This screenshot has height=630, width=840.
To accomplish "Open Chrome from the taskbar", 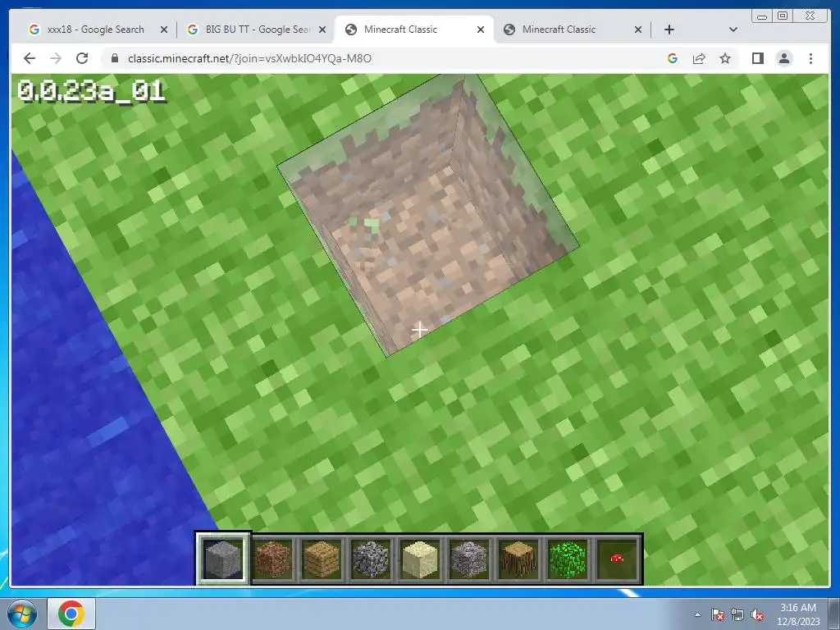I will point(71,614).
